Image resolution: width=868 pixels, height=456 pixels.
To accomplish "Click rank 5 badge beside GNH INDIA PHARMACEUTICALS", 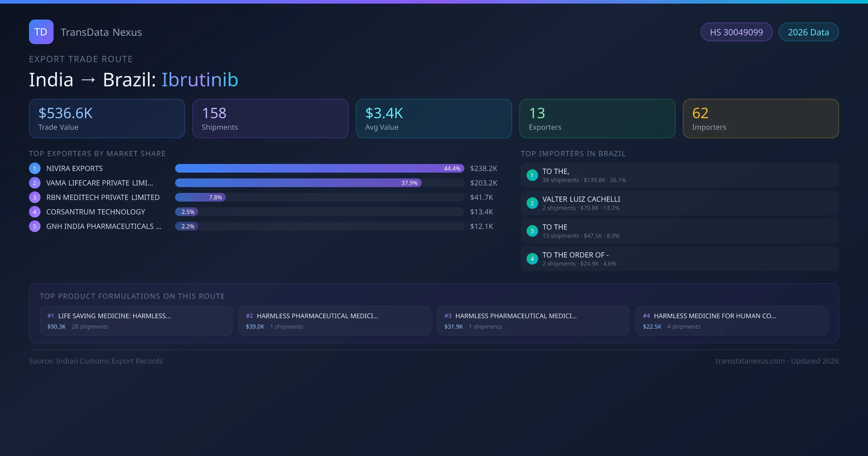I will (34, 226).
